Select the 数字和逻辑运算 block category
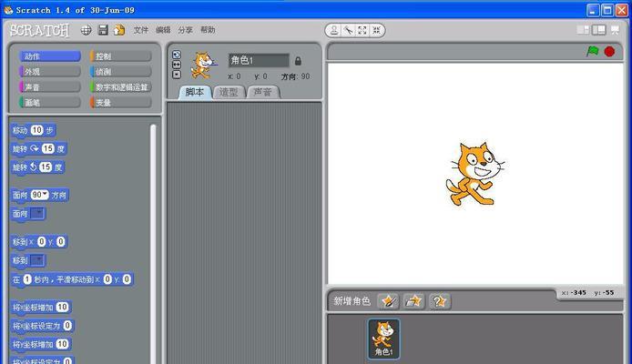This screenshot has height=364, width=632. [121, 87]
